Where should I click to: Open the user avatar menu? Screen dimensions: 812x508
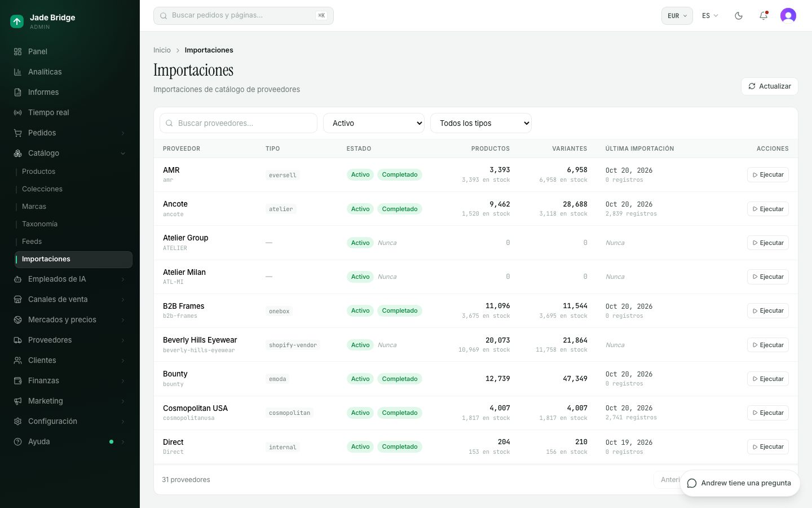pyautogui.click(x=788, y=16)
